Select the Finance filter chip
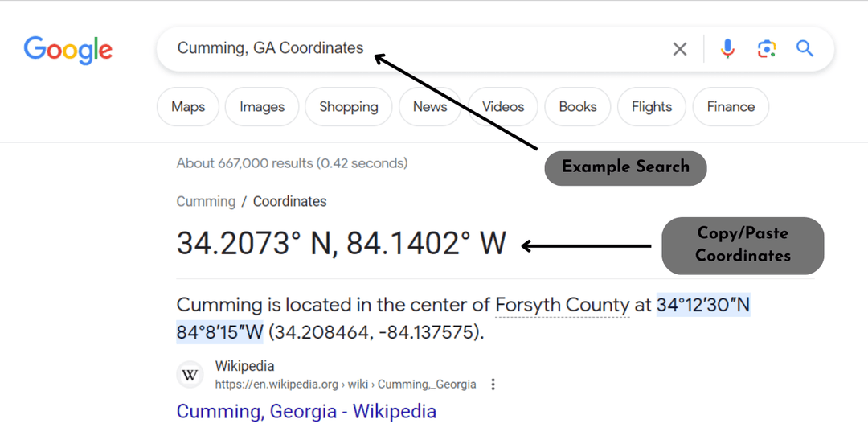 click(x=731, y=107)
